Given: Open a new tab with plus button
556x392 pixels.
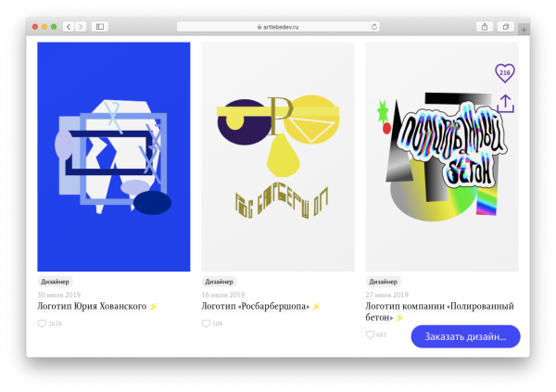Looking at the screenshot, I should (x=524, y=29).
